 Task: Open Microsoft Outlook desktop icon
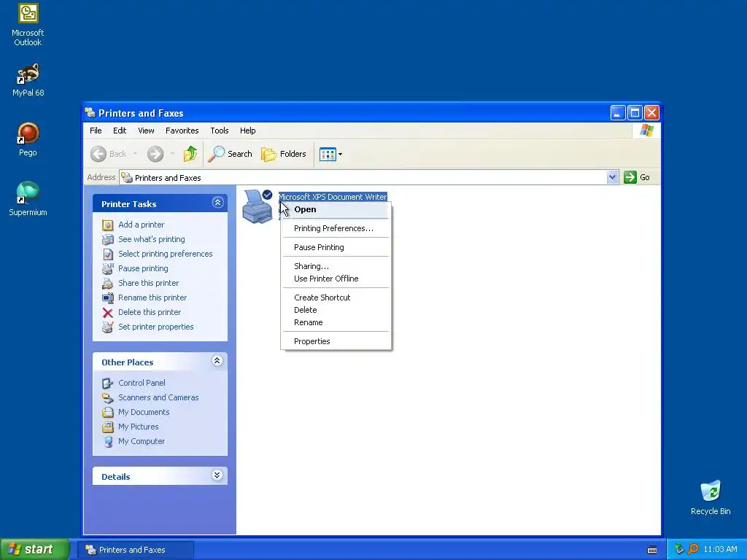(x=28, y=25)
